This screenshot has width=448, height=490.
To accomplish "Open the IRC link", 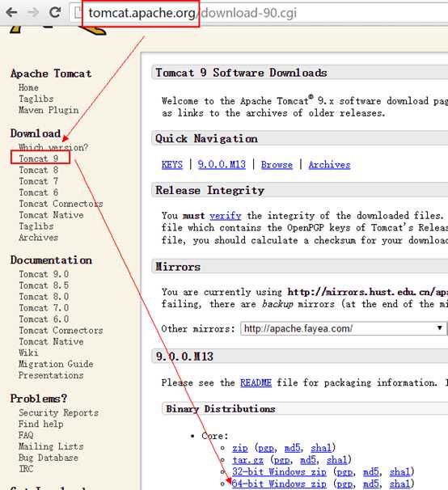I will [x=26, y=469].
